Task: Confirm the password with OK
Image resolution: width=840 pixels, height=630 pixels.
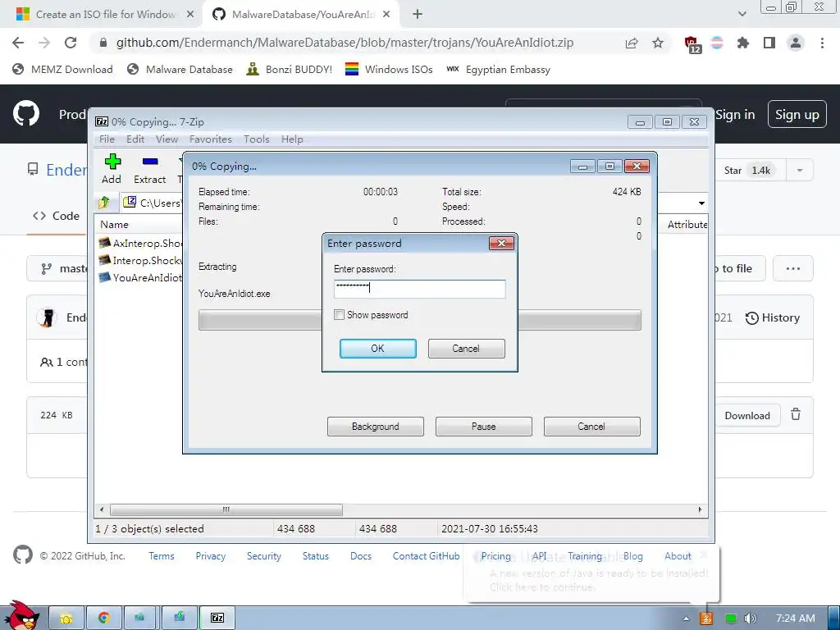Action: [377, 348]
